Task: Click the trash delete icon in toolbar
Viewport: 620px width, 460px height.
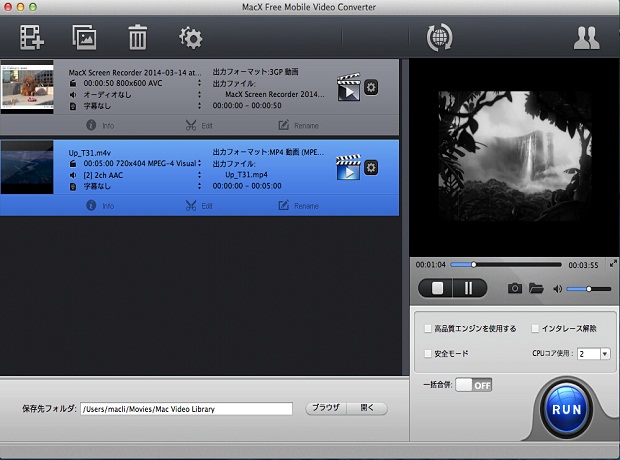Action: click(138, 39)
